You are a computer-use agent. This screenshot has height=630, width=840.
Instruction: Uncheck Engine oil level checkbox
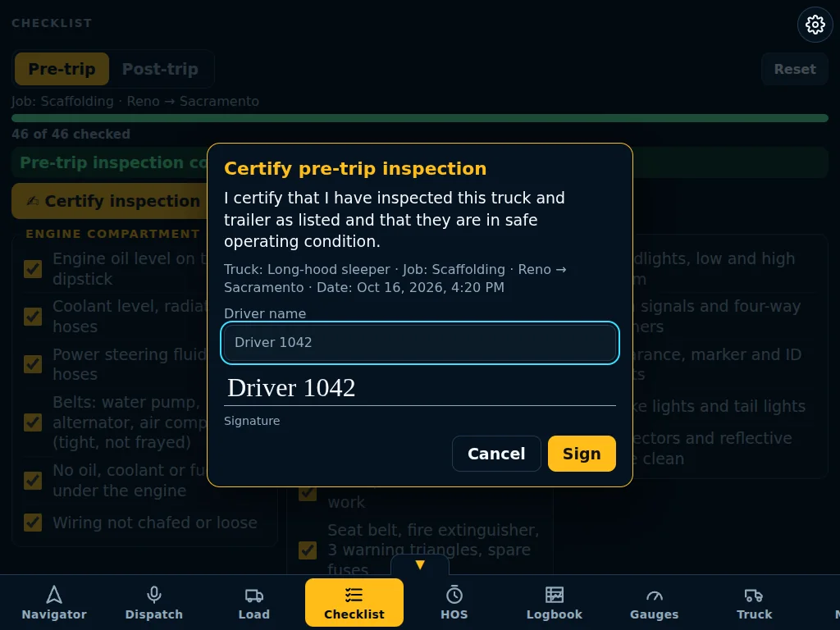click(33, 269)
